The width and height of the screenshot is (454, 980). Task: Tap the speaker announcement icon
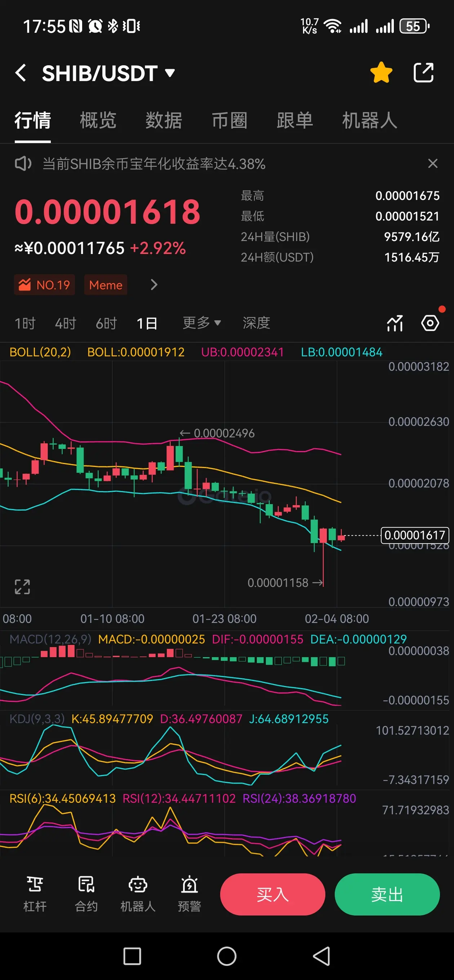[x=23, y=164]
